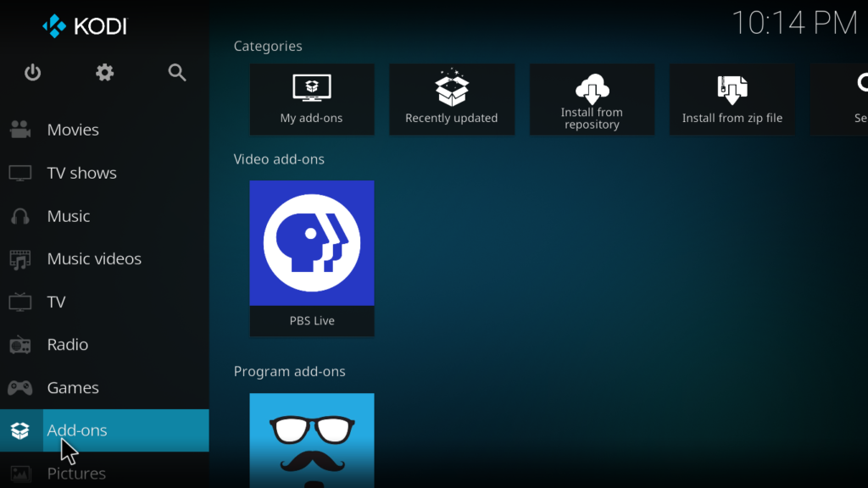Open Music videos section
868x488 pixels.
[93, 258]
